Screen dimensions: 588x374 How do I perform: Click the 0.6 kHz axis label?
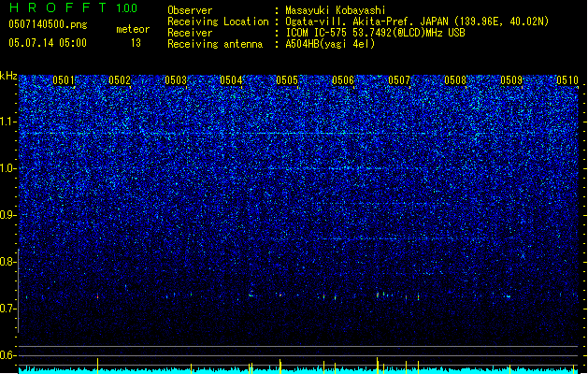[x=7, y=355]
